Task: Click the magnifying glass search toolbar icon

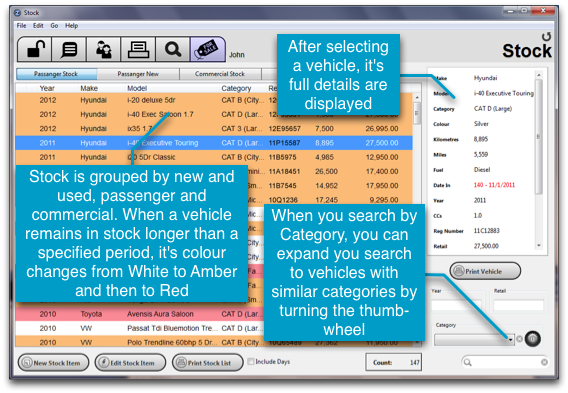Action: 173,49
